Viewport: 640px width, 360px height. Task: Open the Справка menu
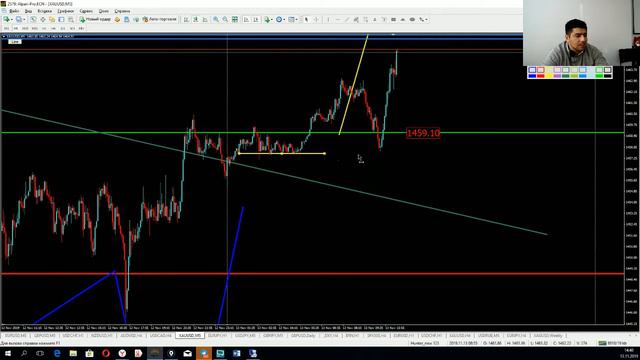point(122,11)
